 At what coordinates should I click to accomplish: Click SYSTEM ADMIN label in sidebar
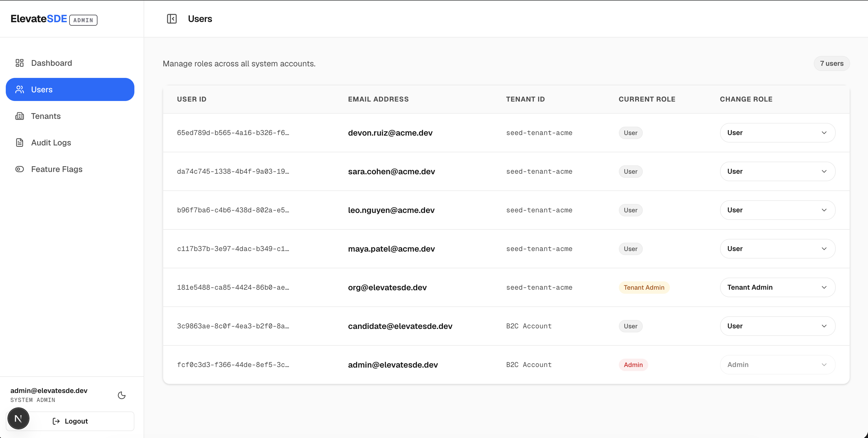coord(33,400)
